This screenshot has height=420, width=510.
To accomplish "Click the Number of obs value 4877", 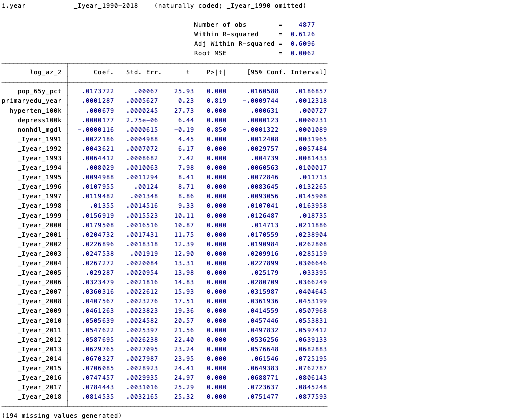I will pyautogui.click(x=307, y=25).
